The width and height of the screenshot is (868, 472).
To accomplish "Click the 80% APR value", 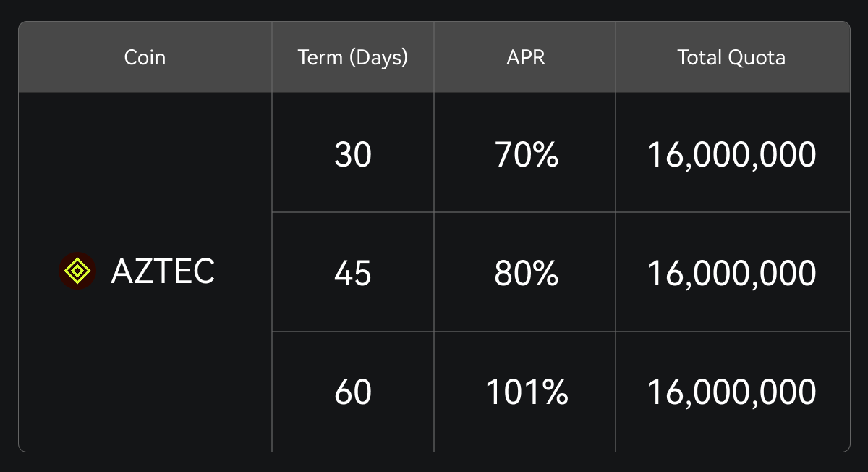I will (x=526, y=273).
